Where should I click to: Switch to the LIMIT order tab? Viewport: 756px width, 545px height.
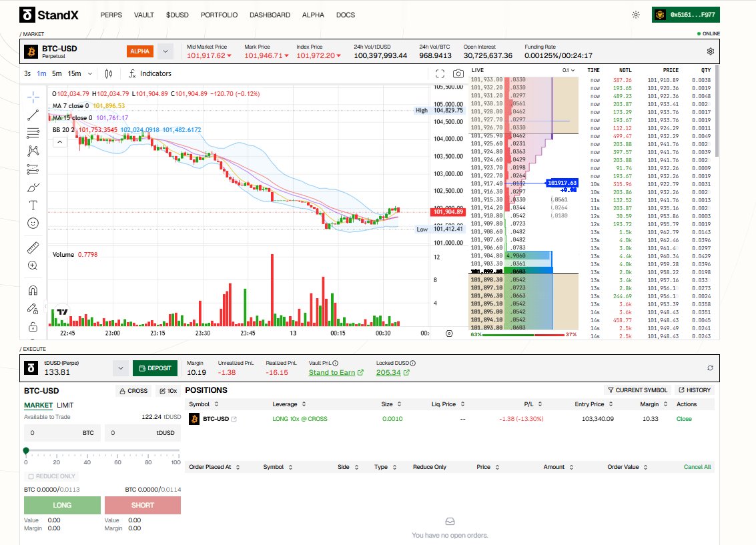(65, 406)
